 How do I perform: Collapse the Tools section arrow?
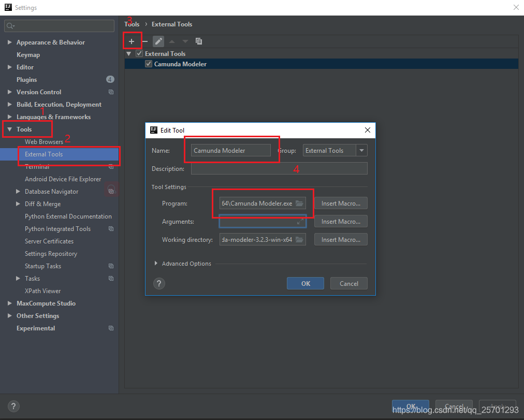(10, 129)
